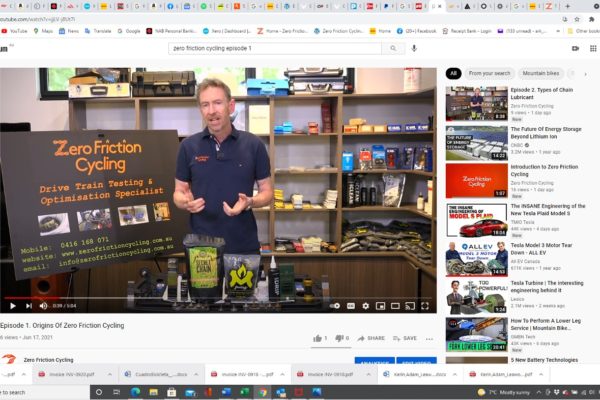Switch to miniplayer mode
The height and width of the screenshot is (400, 600).
tap(380, 306)
